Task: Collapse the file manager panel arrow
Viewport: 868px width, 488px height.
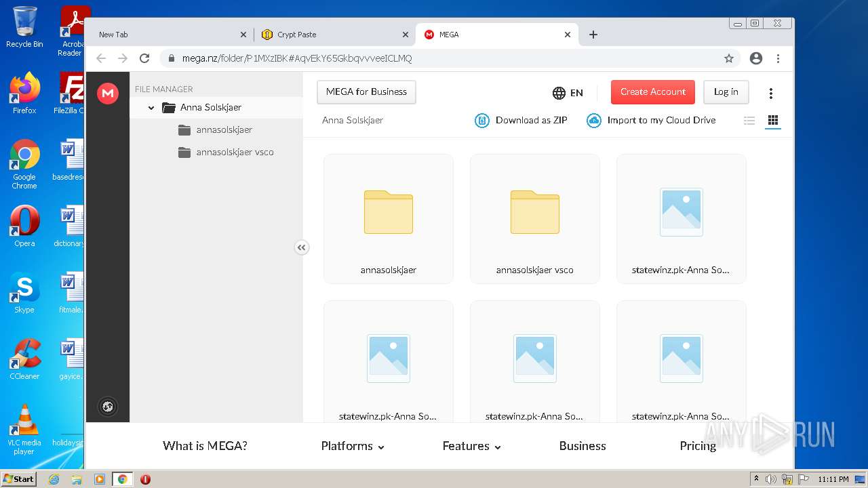Action: point(302,248)
